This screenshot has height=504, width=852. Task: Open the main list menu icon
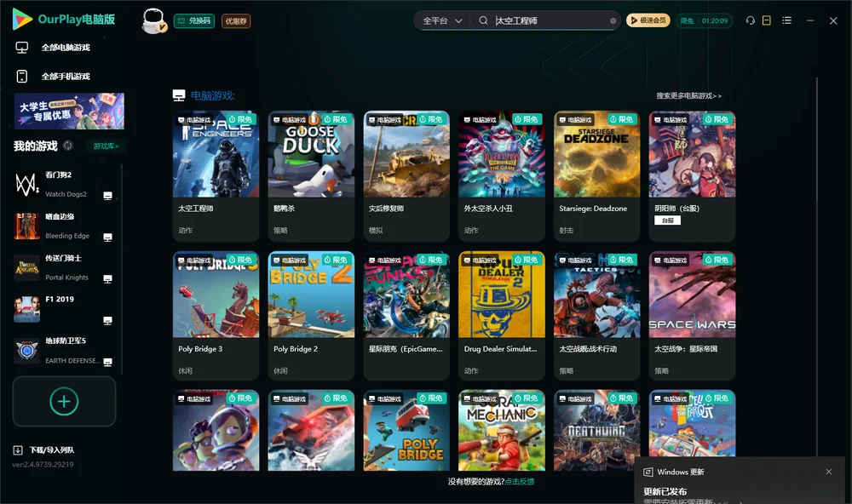786,20
